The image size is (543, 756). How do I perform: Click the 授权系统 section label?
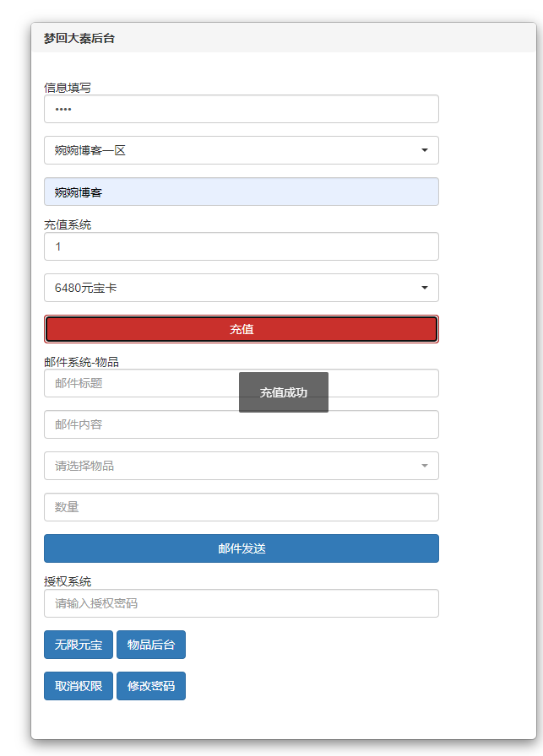[68, 581]
